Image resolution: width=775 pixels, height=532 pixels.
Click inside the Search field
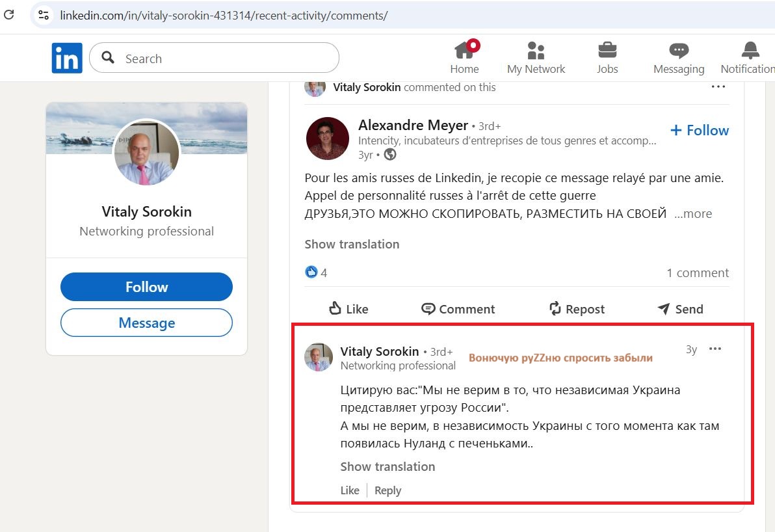pos(215,58)
